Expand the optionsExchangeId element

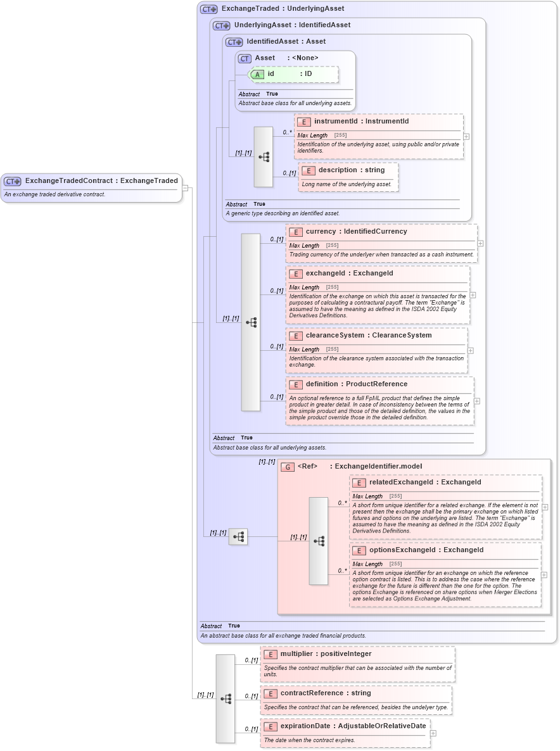(x=544, y=575)
